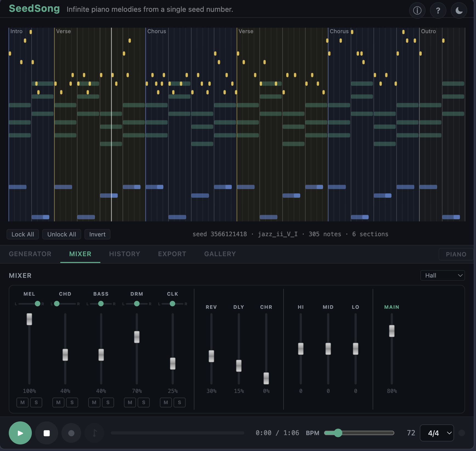The height and width of the screenshot is (451, 476).
Task: Click the BPM value 72
Action: point(411,433)
